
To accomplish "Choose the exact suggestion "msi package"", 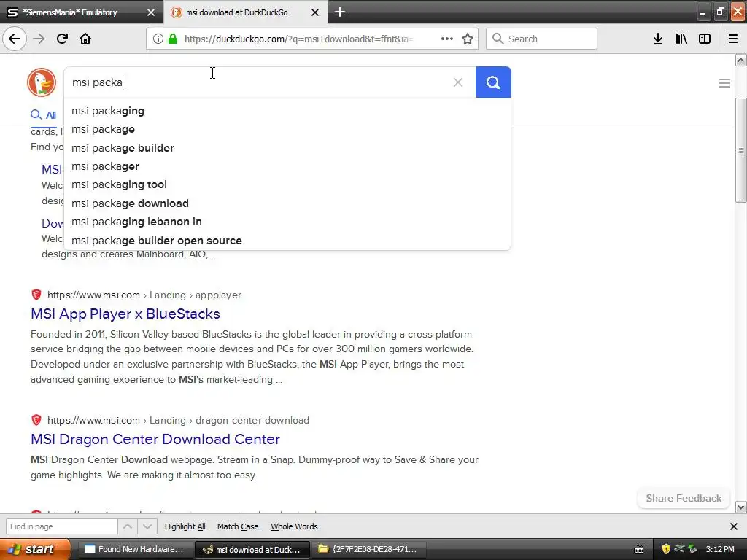I will click(x=287, y=129).
